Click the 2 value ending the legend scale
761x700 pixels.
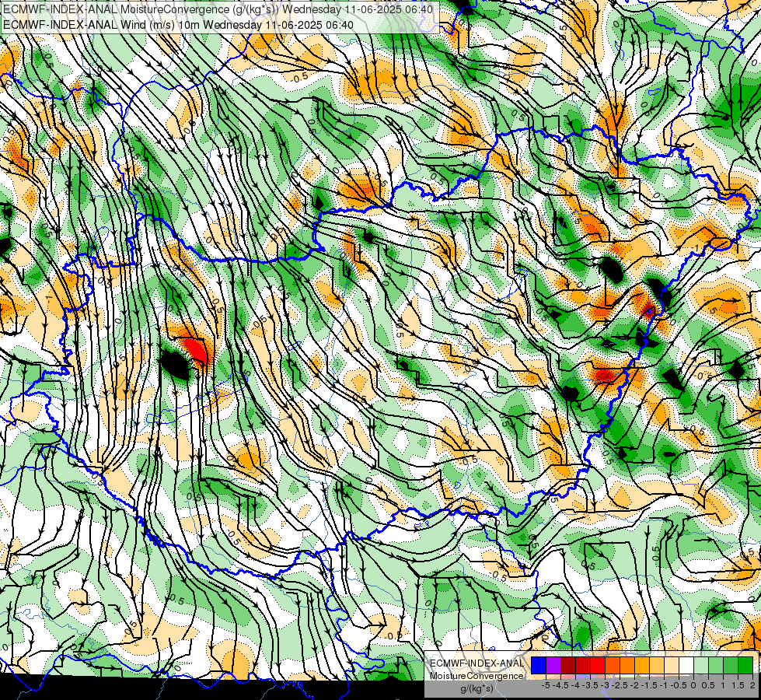point(752,685)
